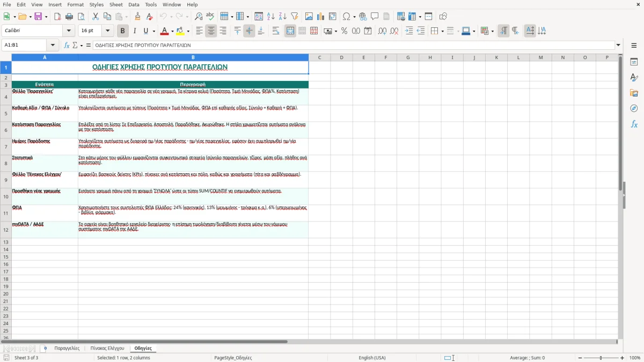
Task: Open background color dropdown arrow
Action: click(188, 31)
